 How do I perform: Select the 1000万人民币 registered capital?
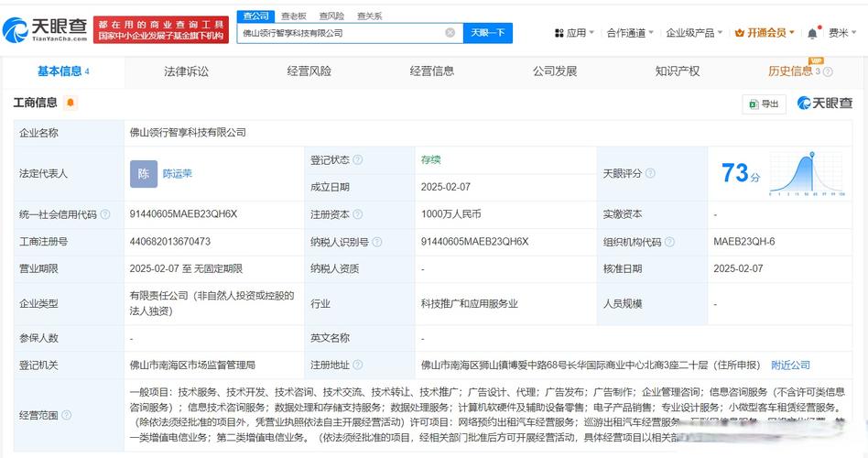pyautogui.click(x=450, y=214)
